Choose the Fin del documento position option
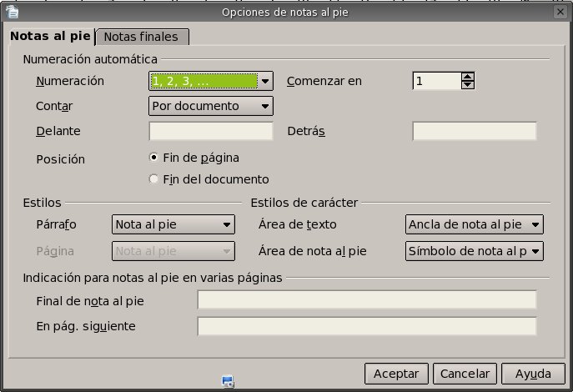 (x=153, y=178)
